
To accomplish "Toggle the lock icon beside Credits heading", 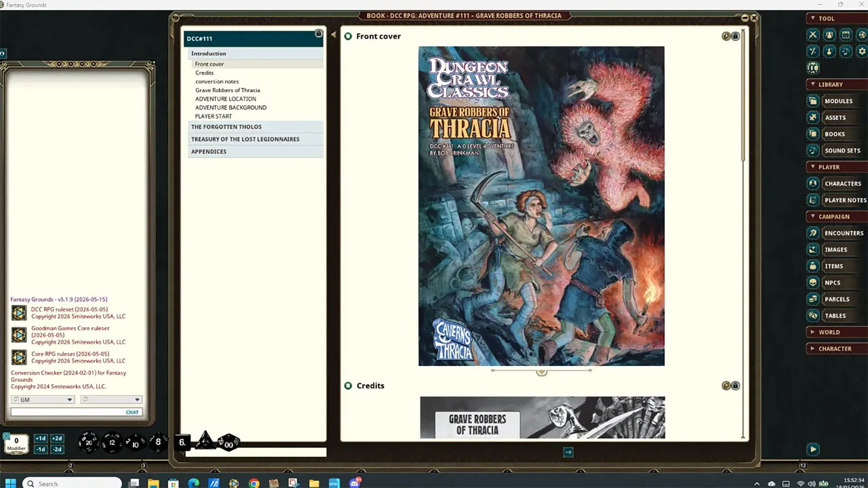I will (736, 385).
